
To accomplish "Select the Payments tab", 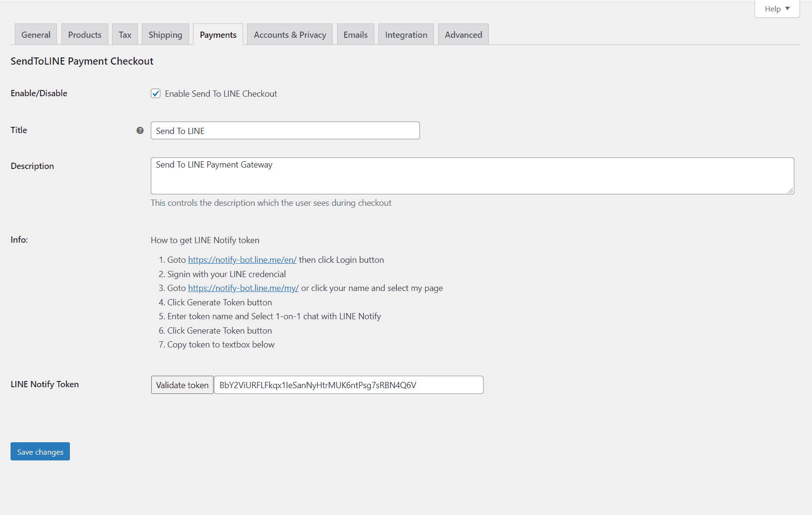I will (x=218, y=35).
